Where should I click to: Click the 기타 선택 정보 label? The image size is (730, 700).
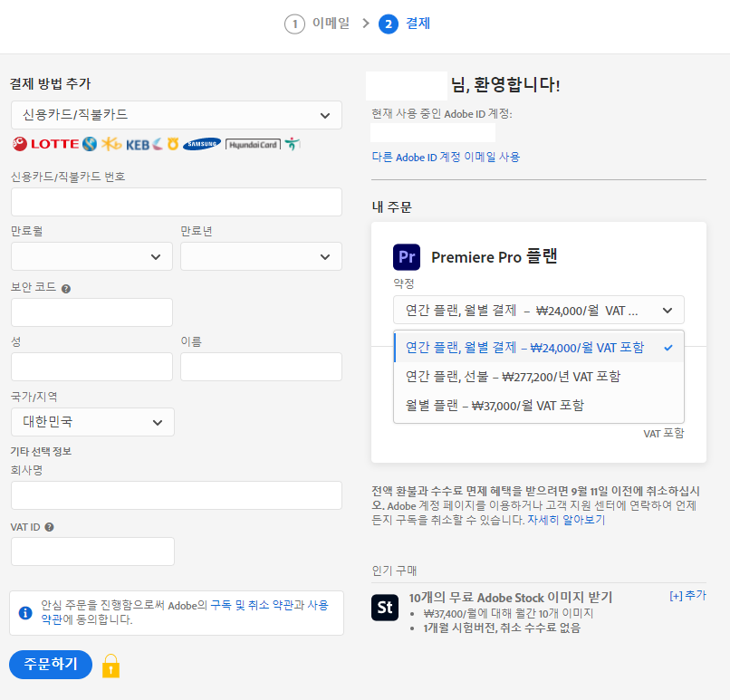(x=41, y=452)
